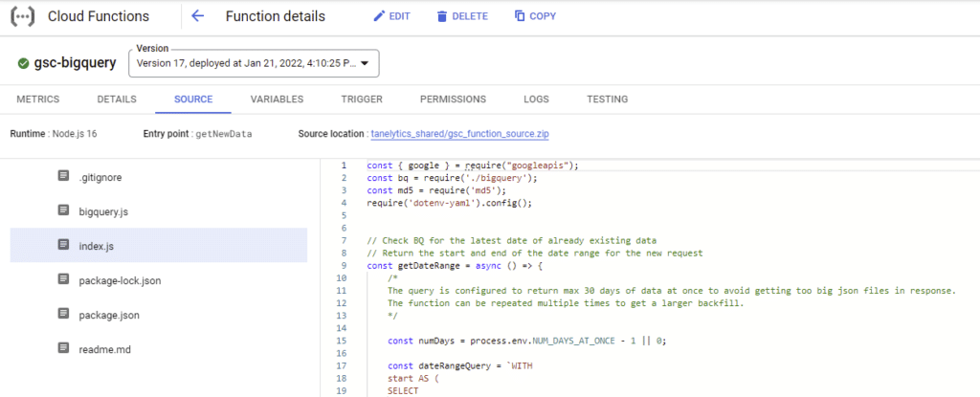The height and width of the screenshot is (397, 980).
Task: Open the Details tab
Action: 117,99
